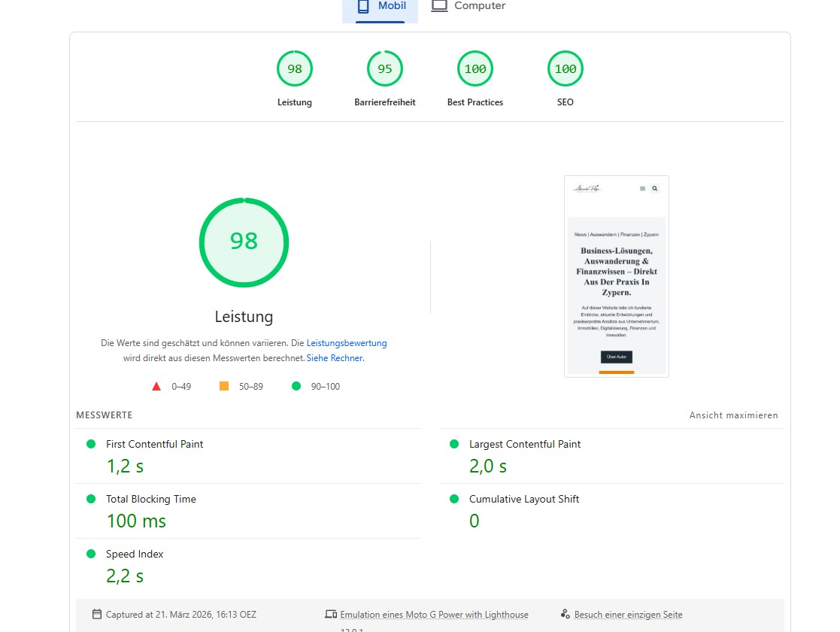
Task: Open the mobile page screenshot thumbnail
Action: 616,276
